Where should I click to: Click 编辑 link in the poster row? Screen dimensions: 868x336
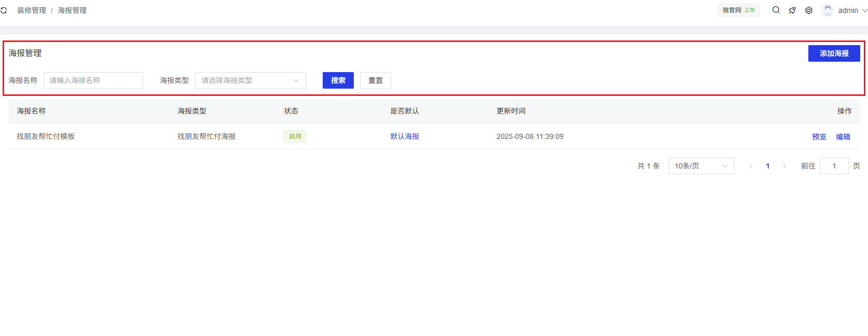click(843, 137)
